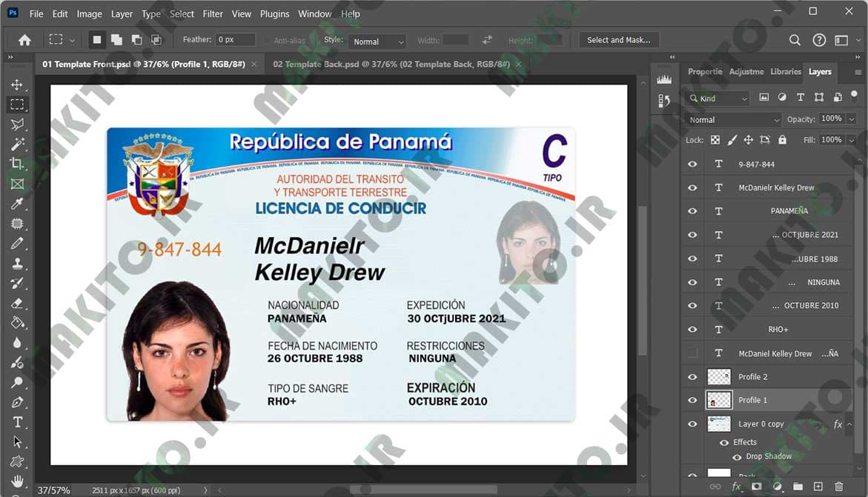The width and height of the screenshot is (868, 497).
Task: Open the Search icon in options bar
Action: [795, 40]
